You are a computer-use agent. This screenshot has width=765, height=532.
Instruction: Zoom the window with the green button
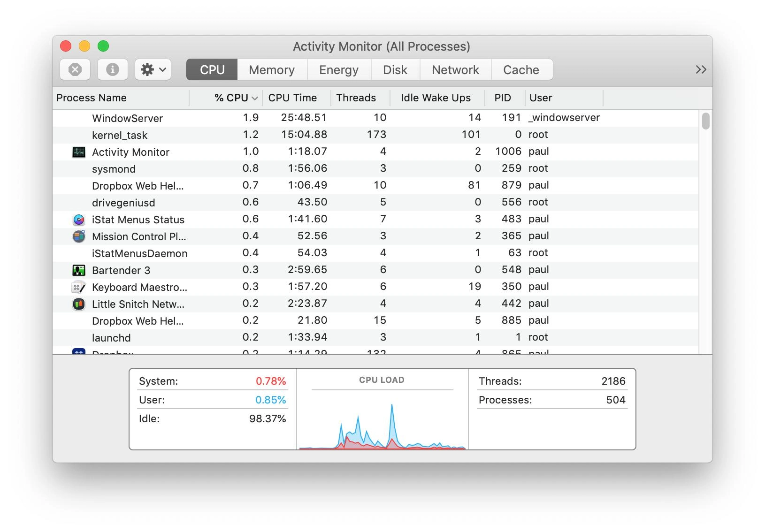[103, 46]
